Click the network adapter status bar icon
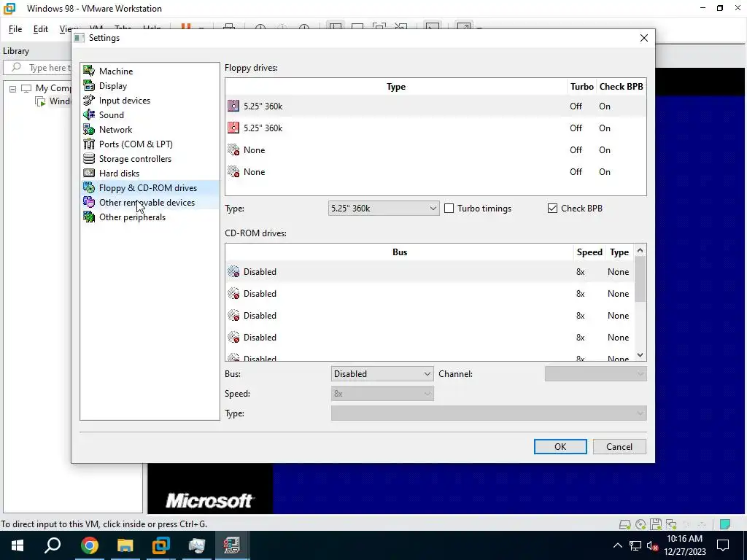The height and width of the screenshot is (560, 747). pos(671,525)
